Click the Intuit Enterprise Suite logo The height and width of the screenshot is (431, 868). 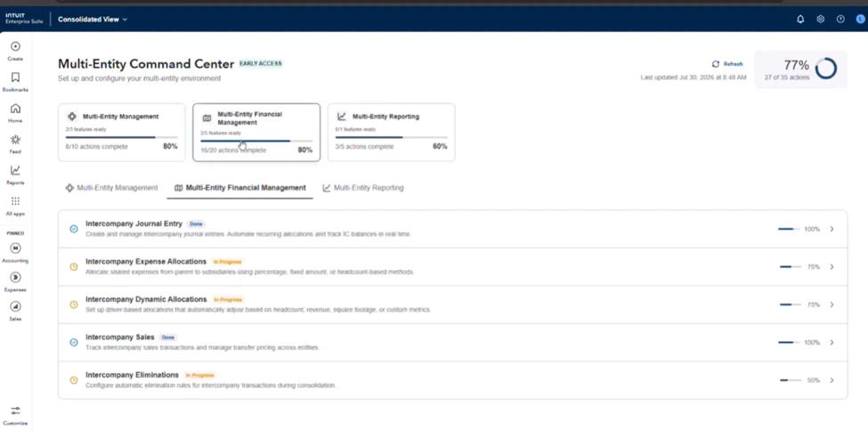[24, 19]
